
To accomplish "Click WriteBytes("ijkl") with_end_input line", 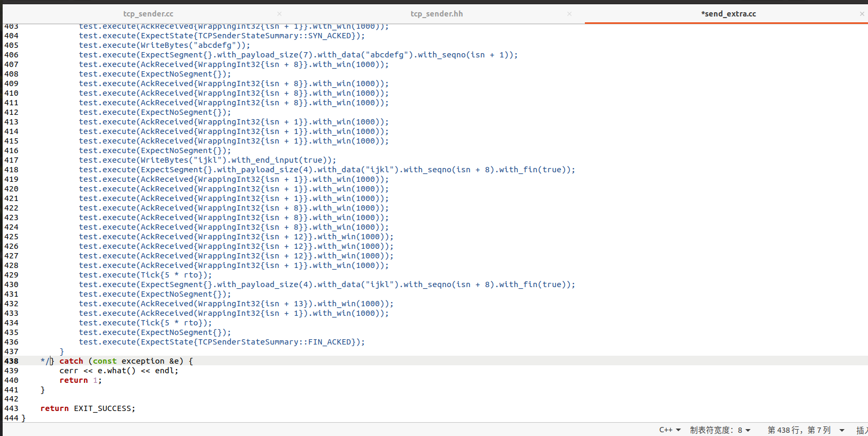I will (x=207, y=160).
